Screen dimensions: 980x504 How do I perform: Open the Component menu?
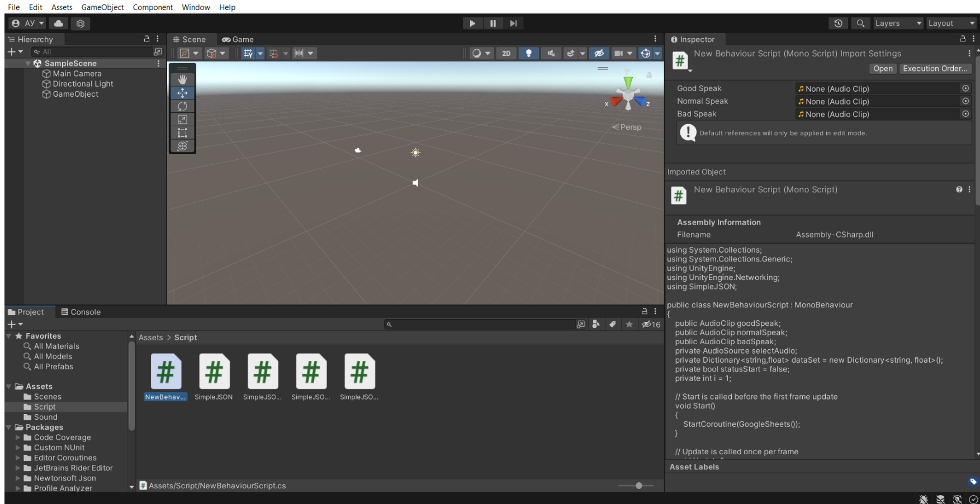[x=153, y=7]
